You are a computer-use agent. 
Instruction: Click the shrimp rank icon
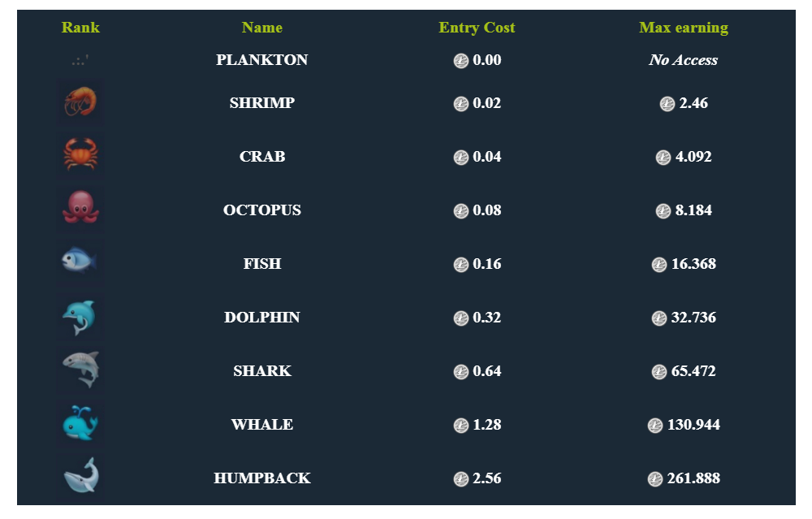(x=80, y=102)
